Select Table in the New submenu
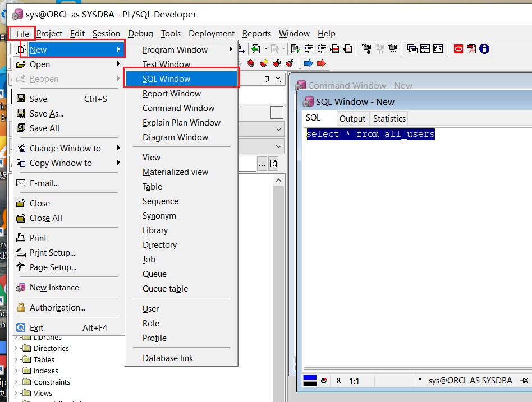The image size is (532, 402). [x=181, y=187]
